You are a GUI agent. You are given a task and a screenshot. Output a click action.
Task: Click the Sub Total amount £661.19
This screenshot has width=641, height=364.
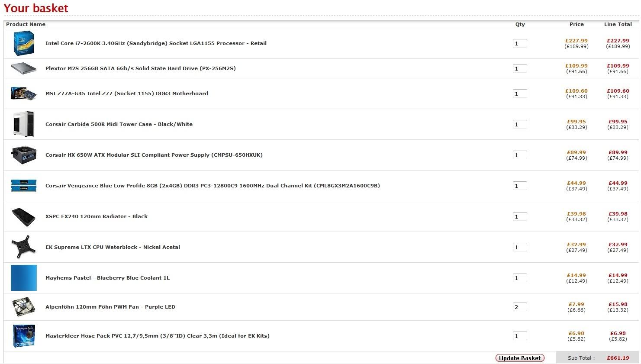pos(618,358)
